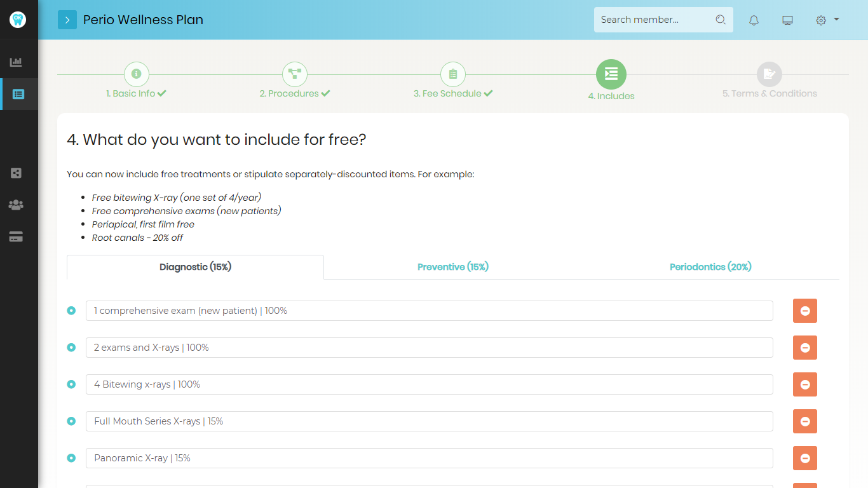
Task: Click the Perio Wellness Plan title
Action: (143, 20)
